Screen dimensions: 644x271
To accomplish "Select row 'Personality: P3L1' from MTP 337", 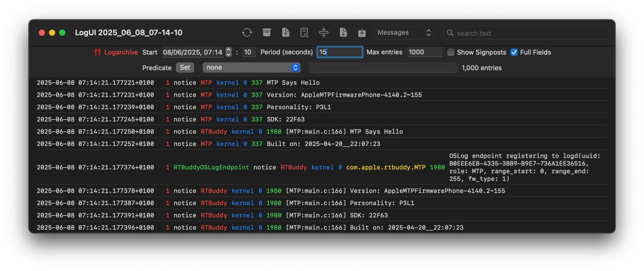I will [x=321, y=107].
